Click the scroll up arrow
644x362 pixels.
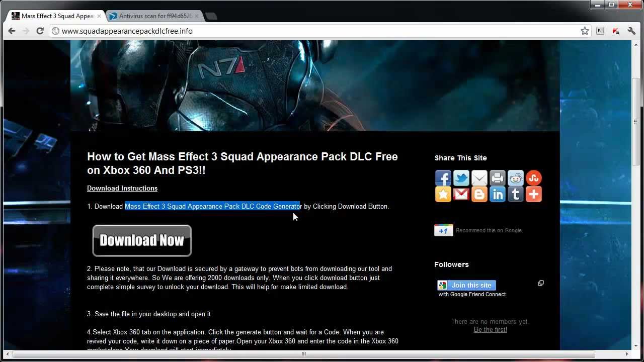coord(636,44)
